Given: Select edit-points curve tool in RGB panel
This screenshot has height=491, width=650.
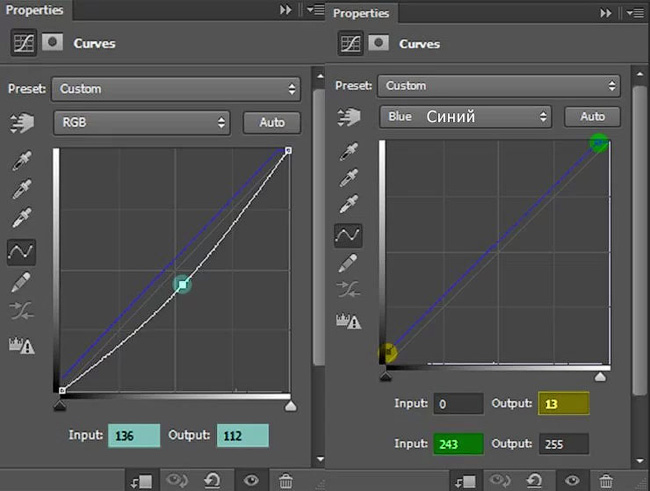Looking at the screenshot, I should tap(21, 252).
